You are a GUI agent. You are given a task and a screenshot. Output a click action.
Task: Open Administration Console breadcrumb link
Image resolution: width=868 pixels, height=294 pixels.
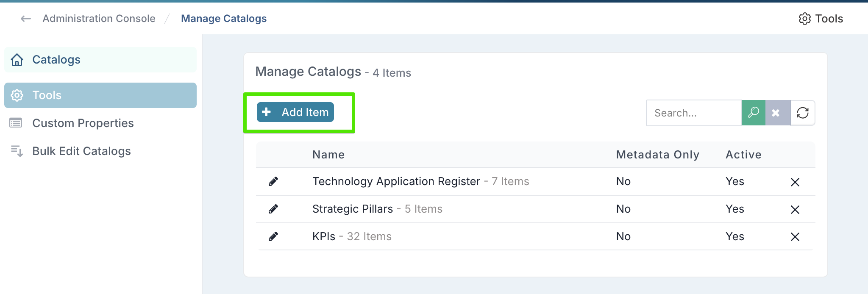coord(99,19)
